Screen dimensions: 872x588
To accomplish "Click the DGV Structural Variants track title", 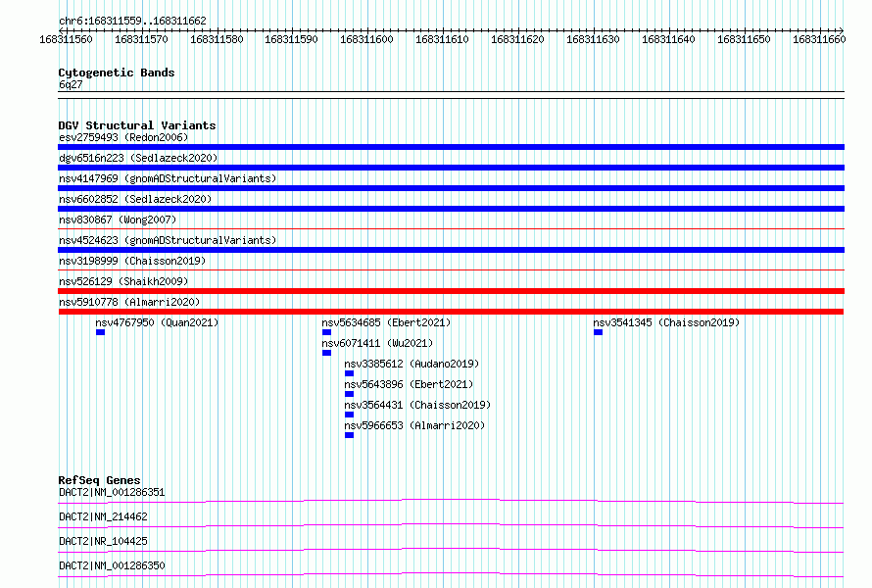I will (x=137, y=125).
